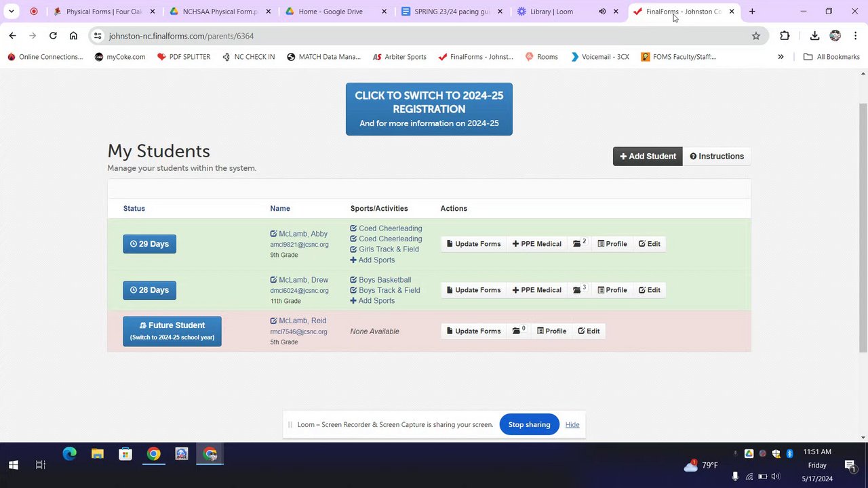The image size is (868, 488).
Task: Open new browser tab
Action: point(752,12)
